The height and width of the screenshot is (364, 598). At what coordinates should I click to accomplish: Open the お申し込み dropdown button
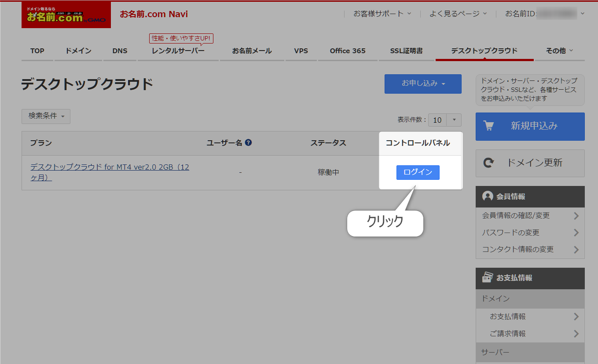pyautogui.click(x=423, y=84)
